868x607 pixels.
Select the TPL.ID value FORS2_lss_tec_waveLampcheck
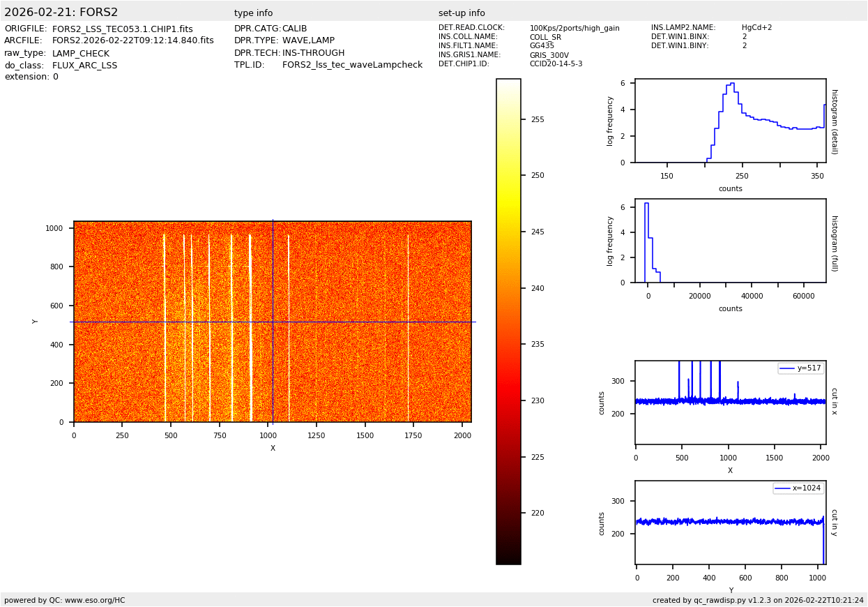(x=352, y=65)
